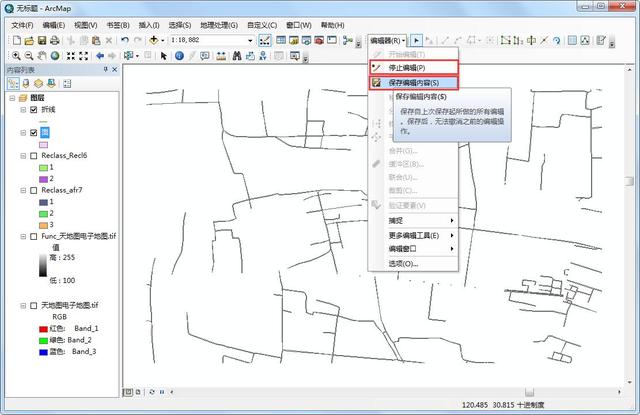This screenshot has height=415, width=640.
Task: Select the Zoom In tool
Action: [16, 56]
